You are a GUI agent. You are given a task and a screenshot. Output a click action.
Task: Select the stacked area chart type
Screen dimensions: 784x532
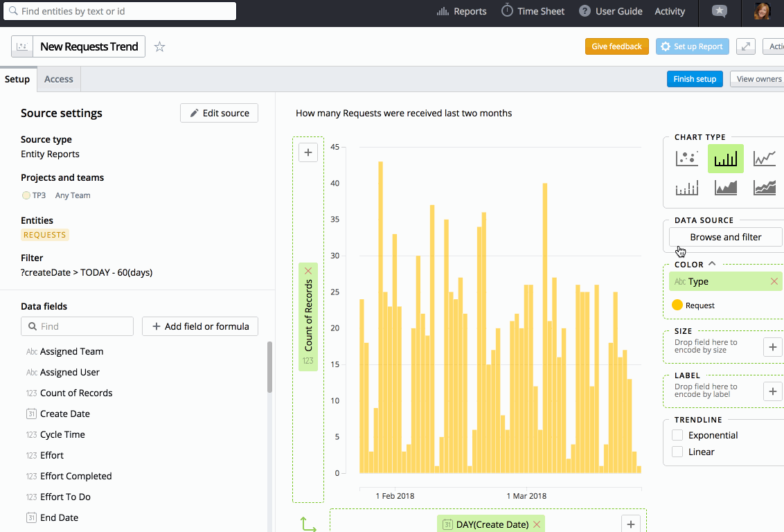(x=765, y=188)
